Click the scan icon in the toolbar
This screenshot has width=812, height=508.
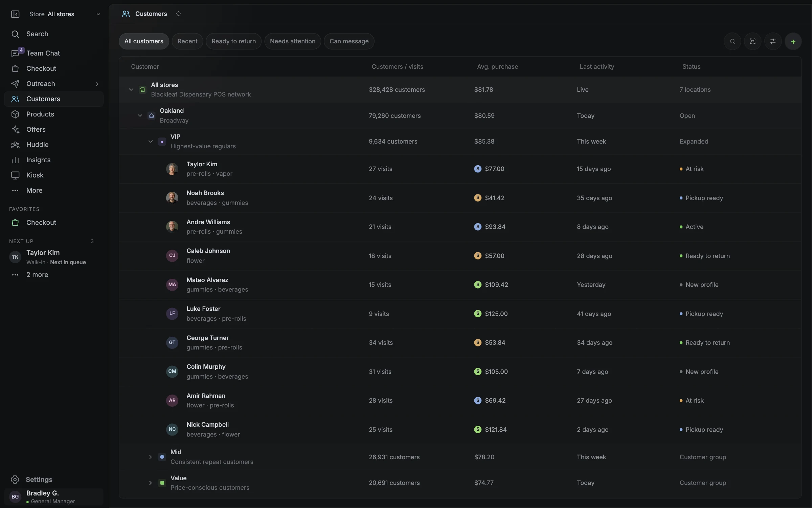(x=752, y=41)
